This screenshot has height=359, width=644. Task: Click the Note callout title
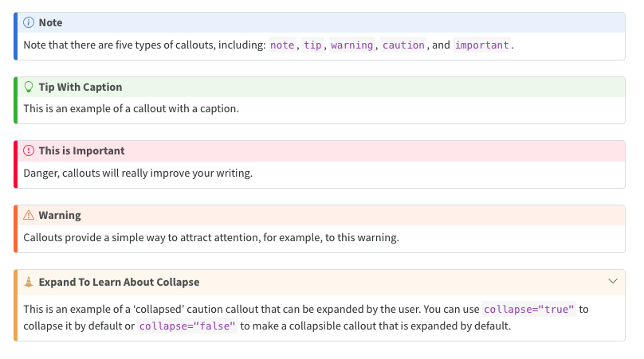click(x=50, y=23)
